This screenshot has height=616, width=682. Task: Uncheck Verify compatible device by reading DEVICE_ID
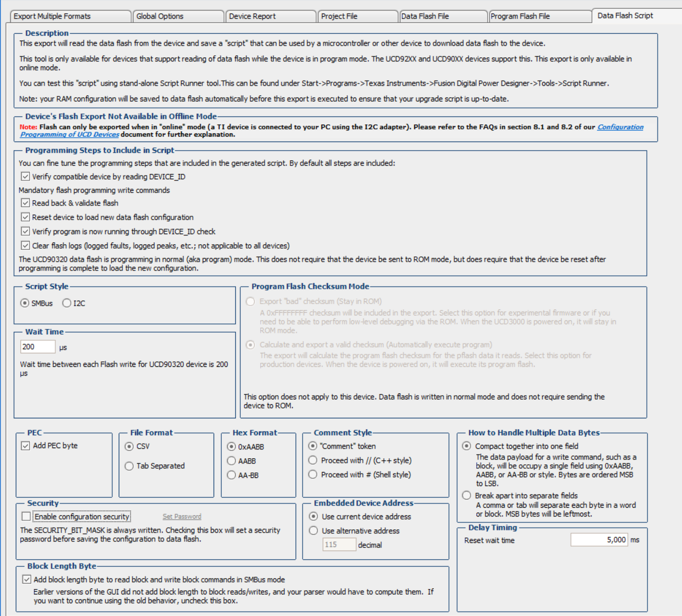(x=26, y=176)
